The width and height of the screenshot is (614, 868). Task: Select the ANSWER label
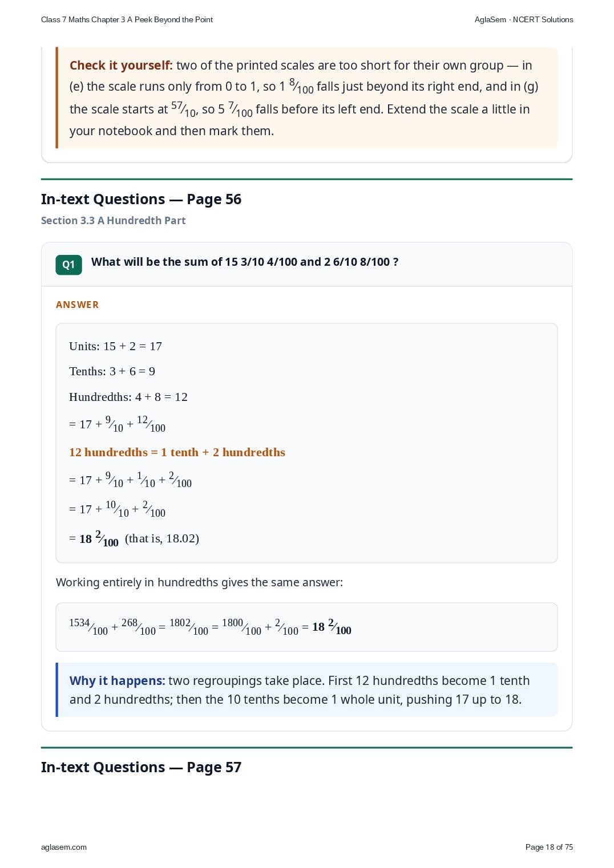pos(77,305)
